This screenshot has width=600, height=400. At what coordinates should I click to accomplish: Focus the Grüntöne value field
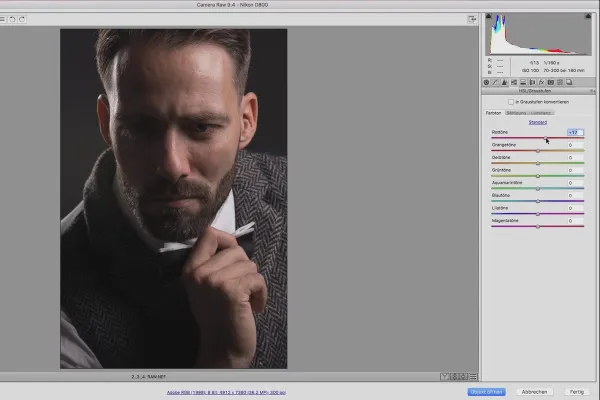coord(575,170)
